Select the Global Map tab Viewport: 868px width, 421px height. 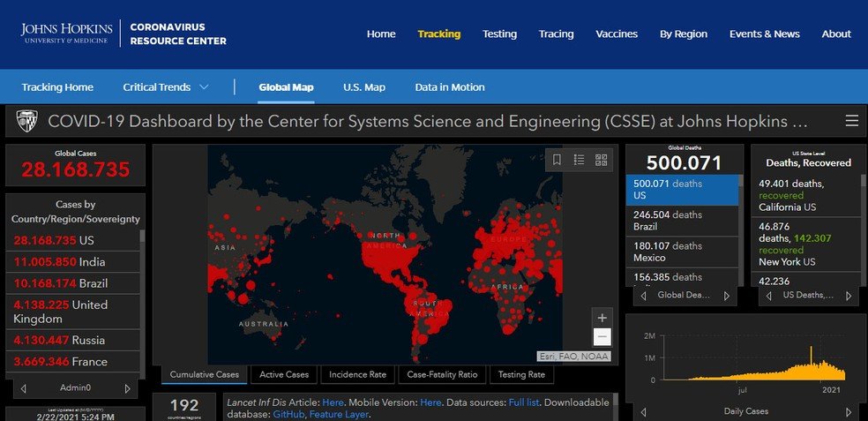(x=286, y=87)
